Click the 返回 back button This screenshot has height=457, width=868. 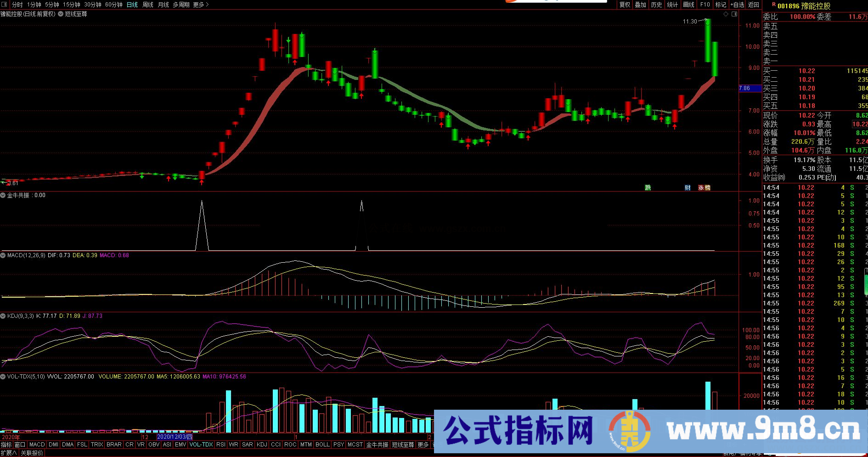(754, 5)
